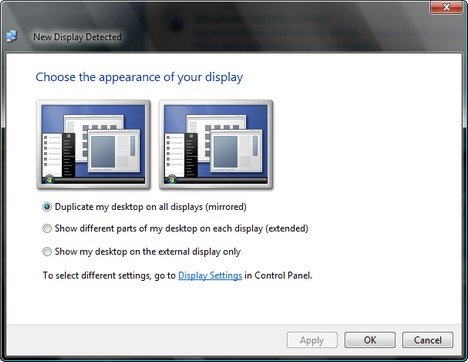The image size is (468, 362).
Task: Click the left monitor preview image
Action: click(93, 144)
